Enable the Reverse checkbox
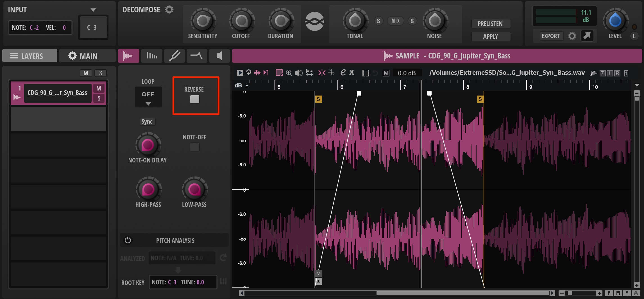The image size is (644, 299). pyautogui.click(x=195, y=99)
